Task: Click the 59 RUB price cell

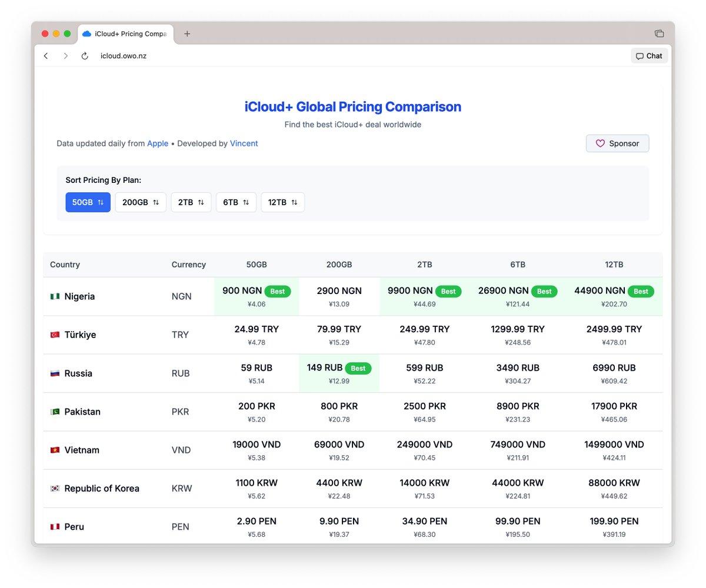Action: click(257, 373)
